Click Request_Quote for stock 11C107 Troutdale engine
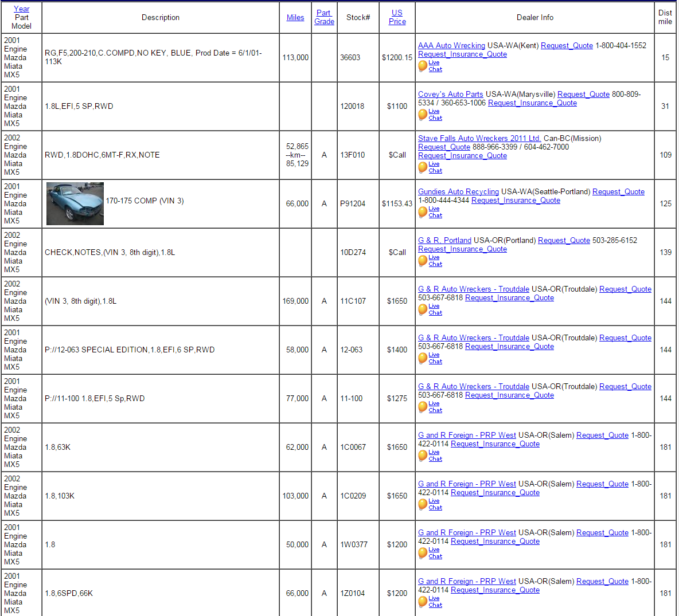This screenshot has height=616, width=679. (x=625, y=289)
